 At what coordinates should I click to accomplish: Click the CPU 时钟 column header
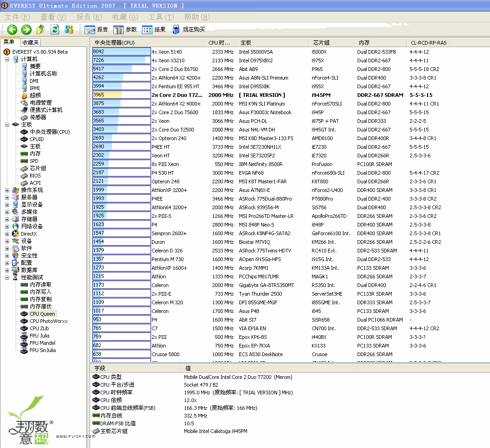[220, 43]
